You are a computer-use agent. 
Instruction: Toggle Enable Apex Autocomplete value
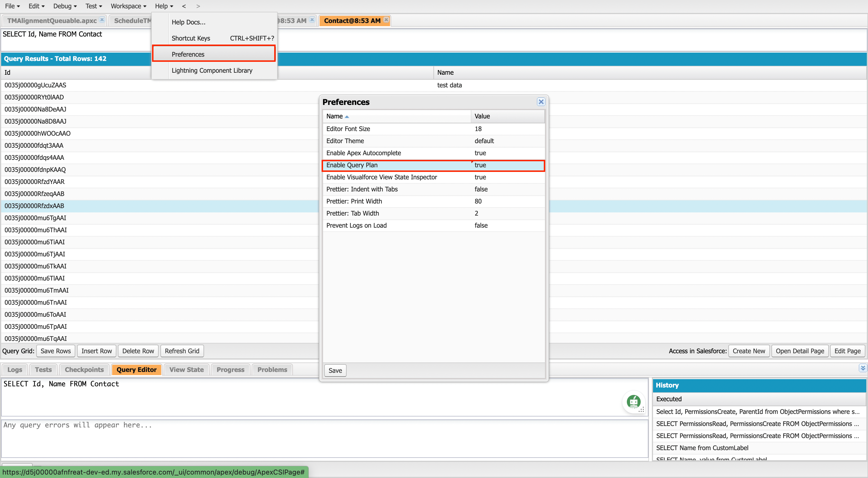480,153
